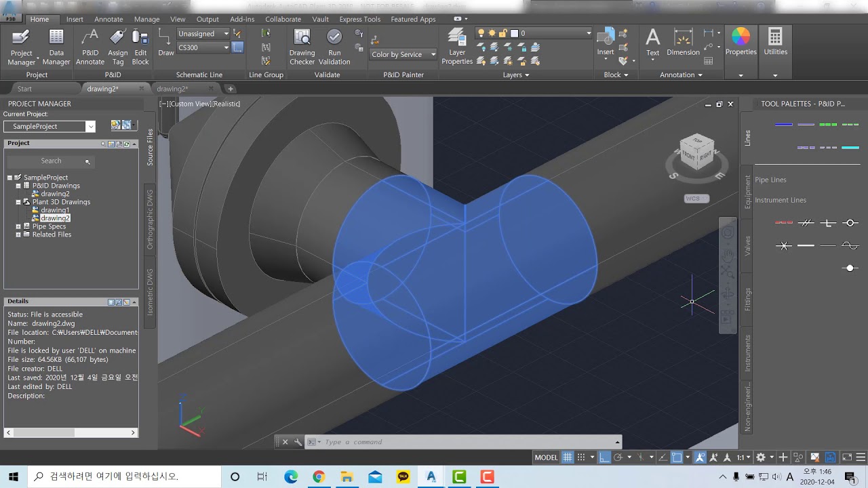Toggle isometric drafting in status bar
868x488 pixels.
tap(641, 457)
